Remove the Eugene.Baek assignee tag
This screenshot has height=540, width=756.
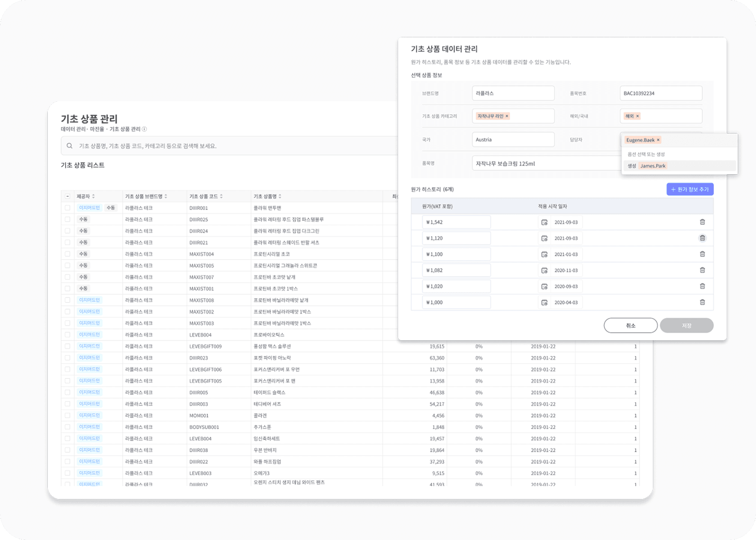pos(658,140)
